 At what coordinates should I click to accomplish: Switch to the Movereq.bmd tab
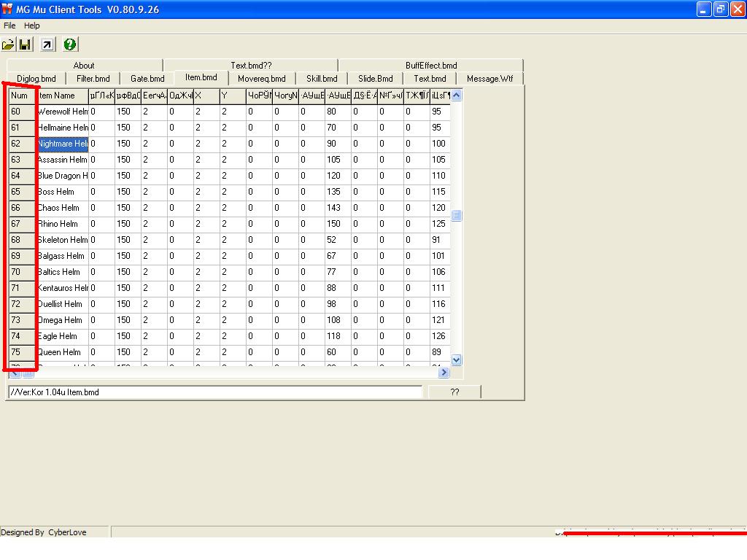coord(262,79)
